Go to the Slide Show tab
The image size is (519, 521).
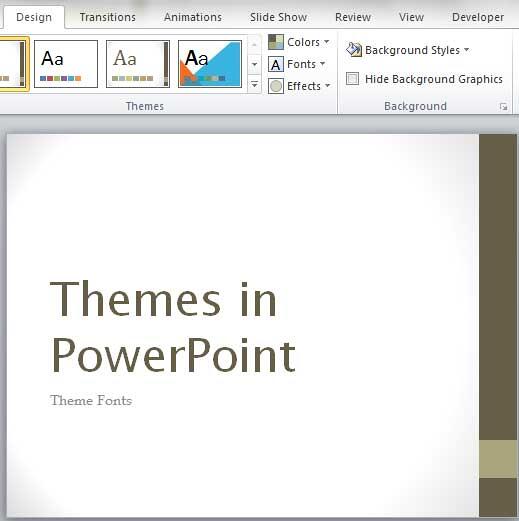[x=279, y=17]
